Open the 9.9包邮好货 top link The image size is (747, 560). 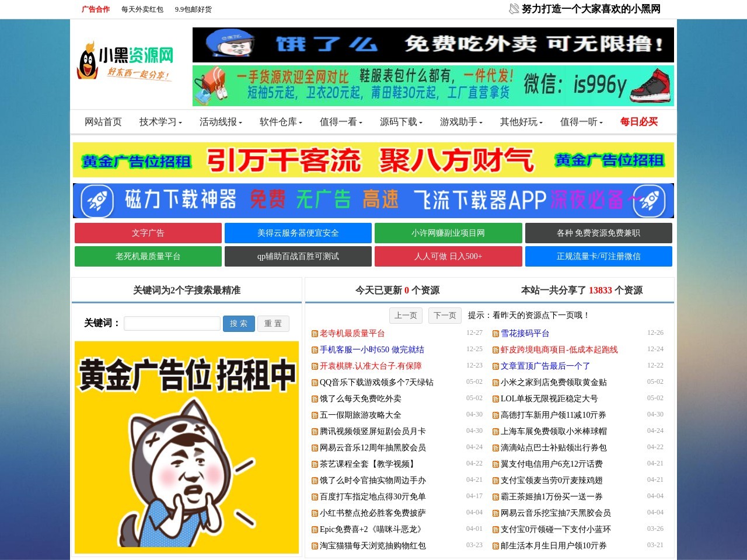click(x=193, y=9)
